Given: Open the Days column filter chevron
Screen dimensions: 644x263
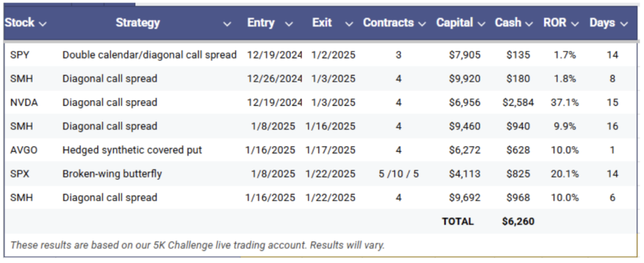Looking at the screenshot, I should click(625, 25).
